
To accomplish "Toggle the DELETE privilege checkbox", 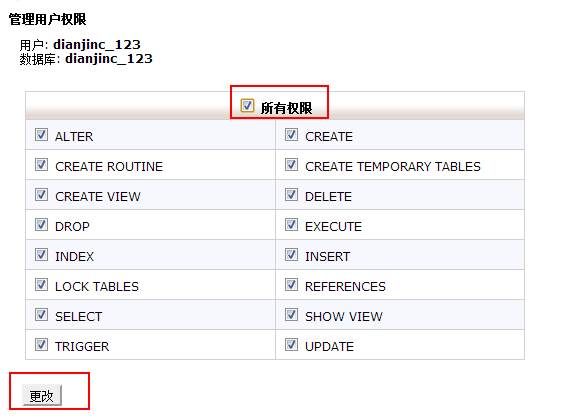I will [291, 195].
